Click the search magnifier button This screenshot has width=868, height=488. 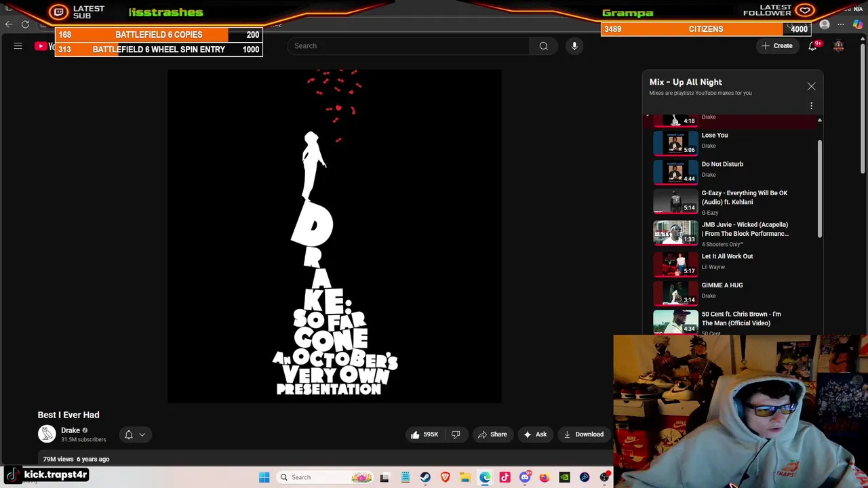[x=544, y=46]
